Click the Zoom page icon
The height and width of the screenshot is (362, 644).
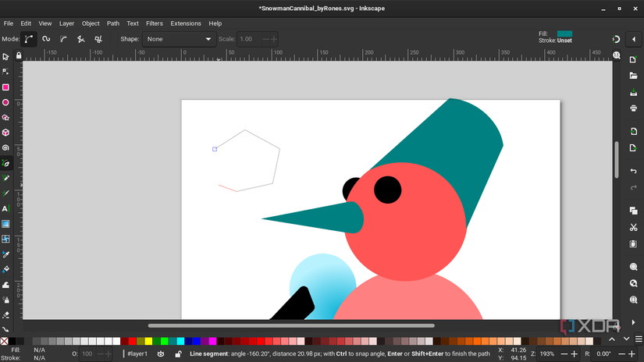633,300
